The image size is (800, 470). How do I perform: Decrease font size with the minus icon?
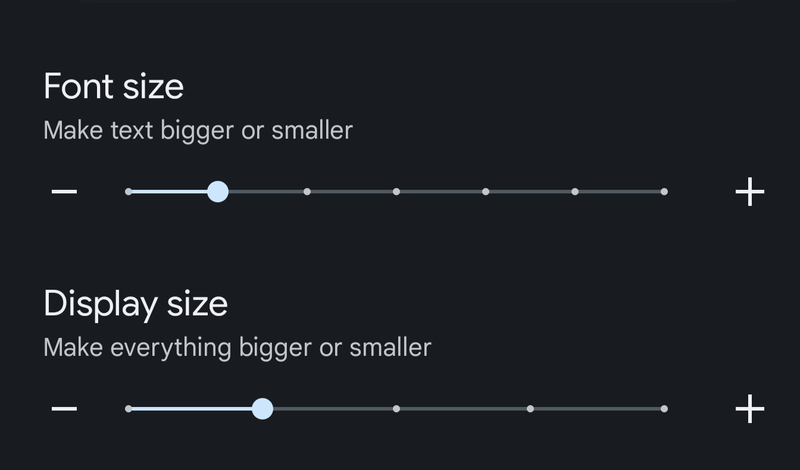pos(64,191)
